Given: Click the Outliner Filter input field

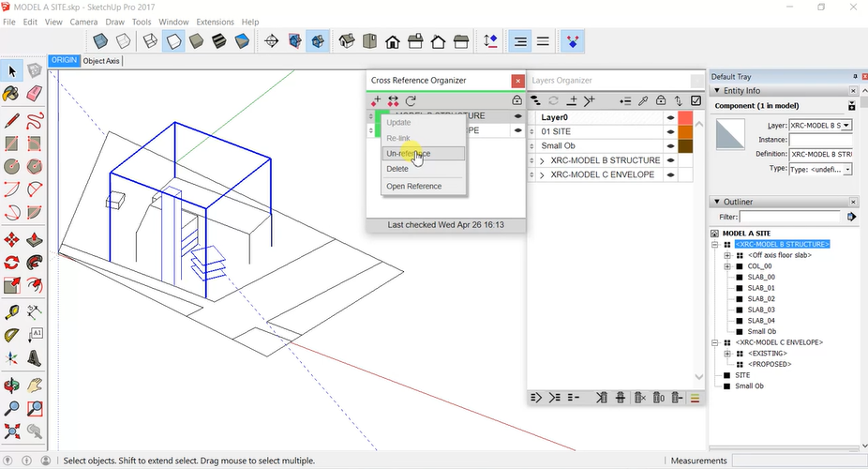Looking at the screenshot, I should tap(790, 217).
